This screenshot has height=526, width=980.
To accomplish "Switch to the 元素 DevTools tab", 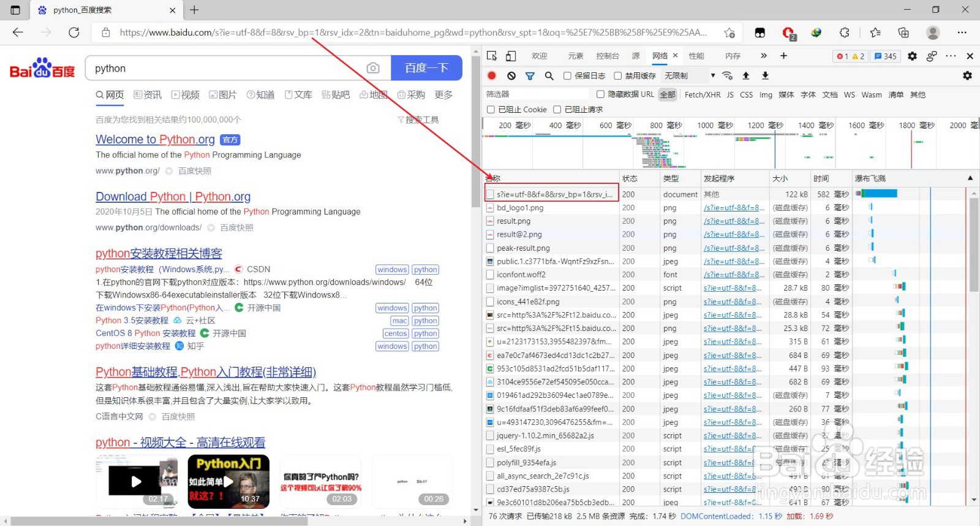I will coord(575,56).
